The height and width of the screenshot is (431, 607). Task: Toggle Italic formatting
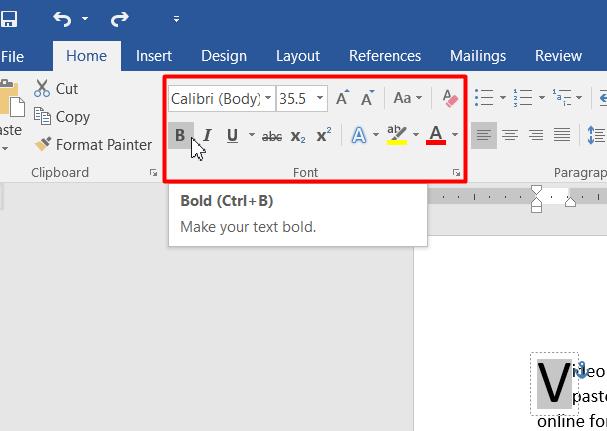tap(207, 136)
